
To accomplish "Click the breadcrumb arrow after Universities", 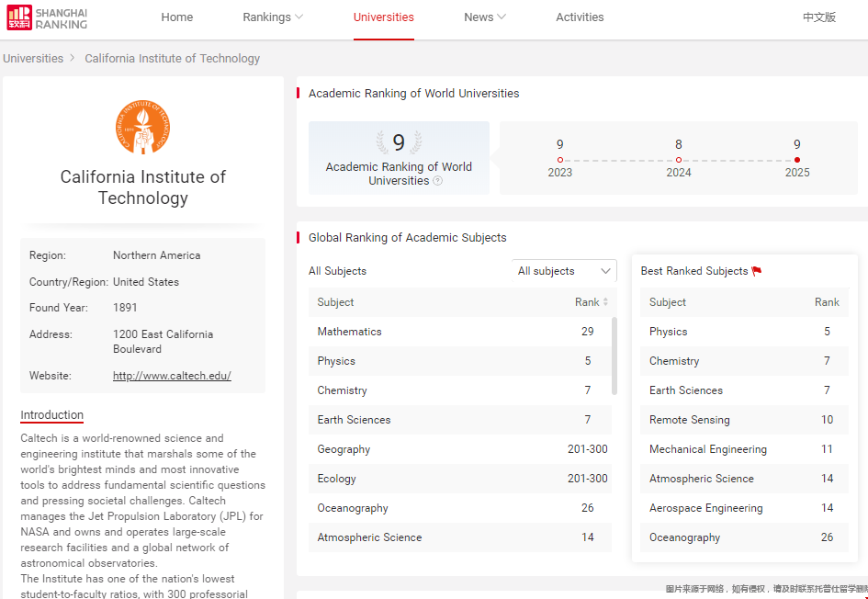I will tap(73, 58).
